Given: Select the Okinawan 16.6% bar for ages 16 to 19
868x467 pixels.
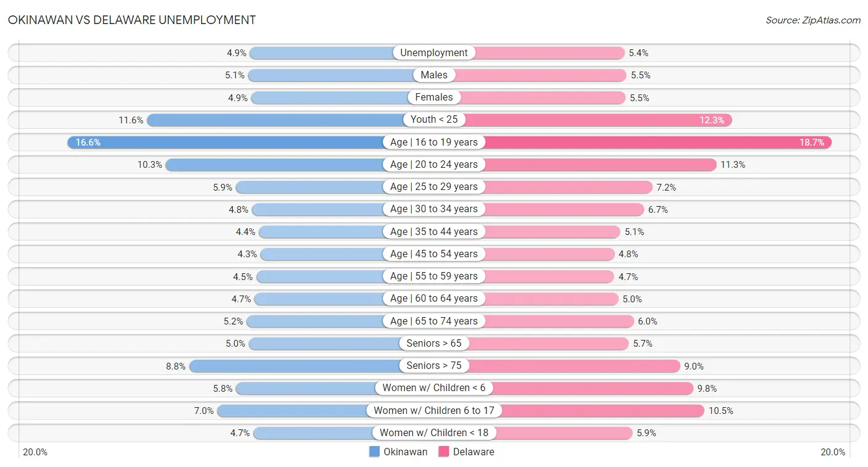Looking at the screenshot, I should tap(225, 143).
